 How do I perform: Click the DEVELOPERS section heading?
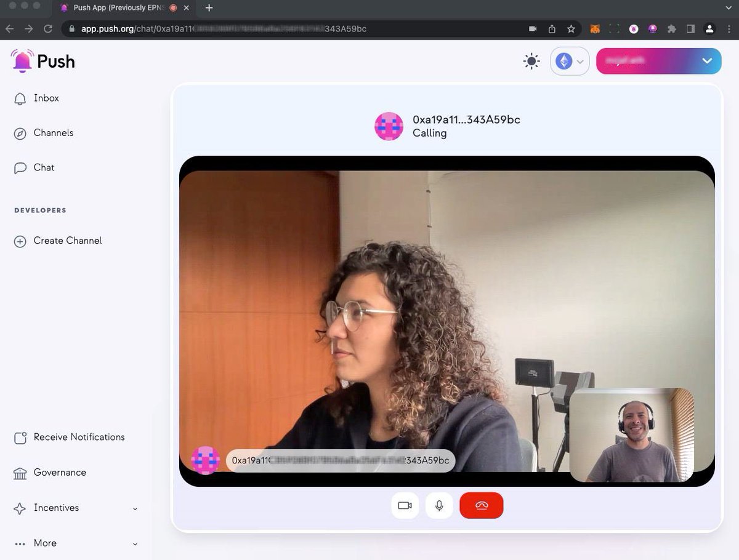pos(41,210)
